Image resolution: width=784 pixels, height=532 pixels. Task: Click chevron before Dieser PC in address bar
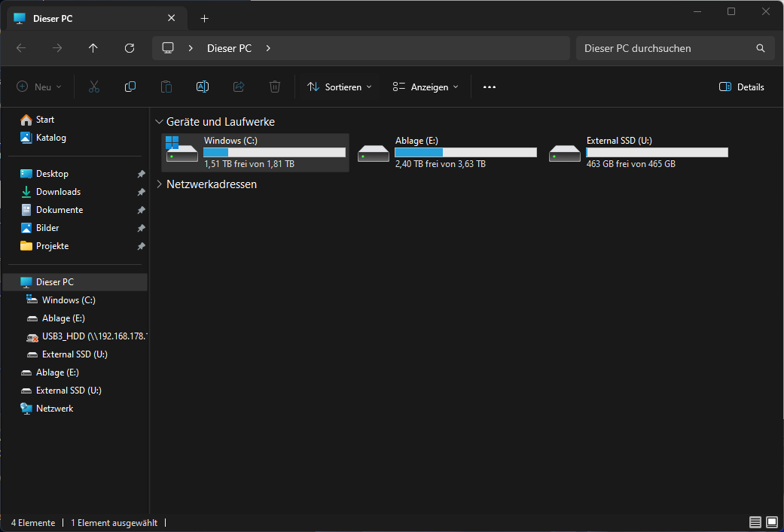coord(191,48)
